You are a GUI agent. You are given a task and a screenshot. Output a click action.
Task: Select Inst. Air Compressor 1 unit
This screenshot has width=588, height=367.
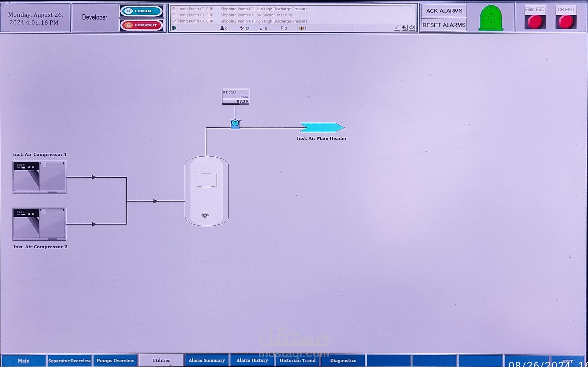click(39, 177)
